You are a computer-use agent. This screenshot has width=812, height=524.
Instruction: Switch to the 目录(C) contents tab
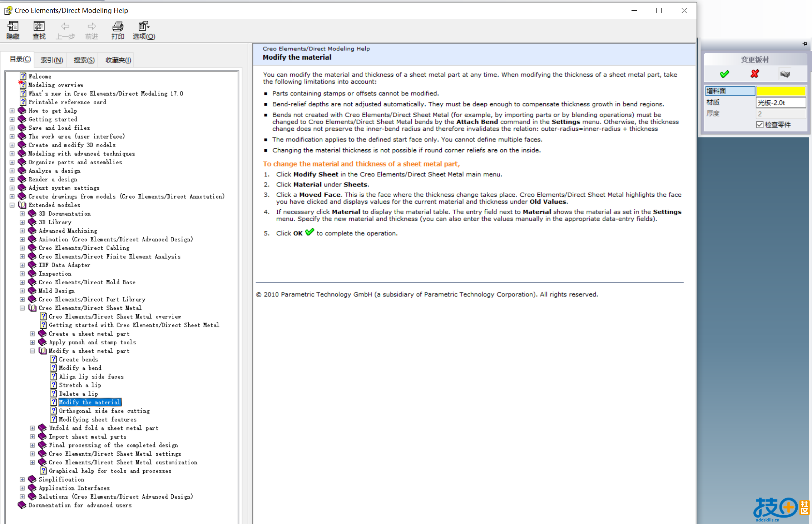[x=20, y=59]
